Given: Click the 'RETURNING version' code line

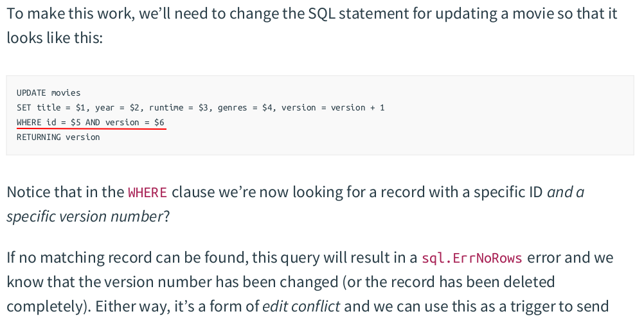Looking at the screenshot, I should point(58,137).
